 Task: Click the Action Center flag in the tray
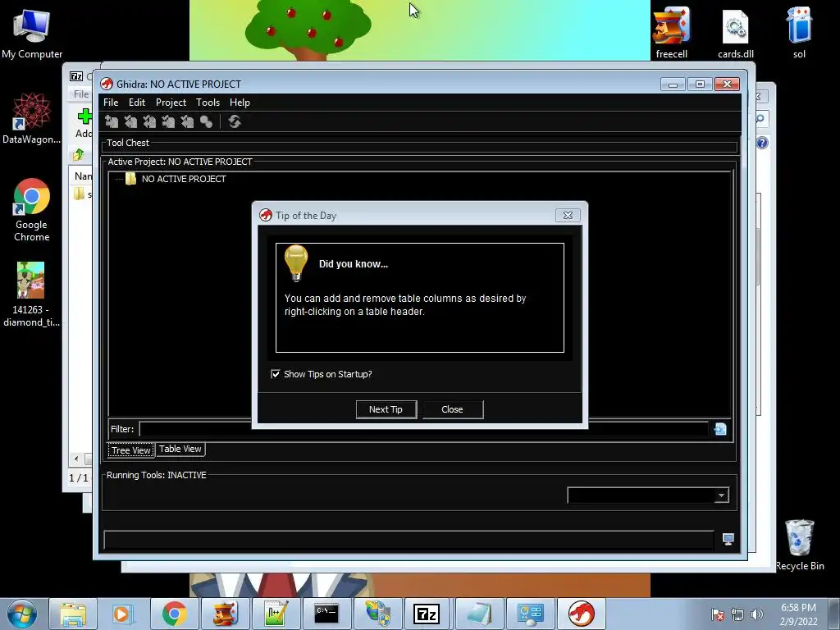718,614
